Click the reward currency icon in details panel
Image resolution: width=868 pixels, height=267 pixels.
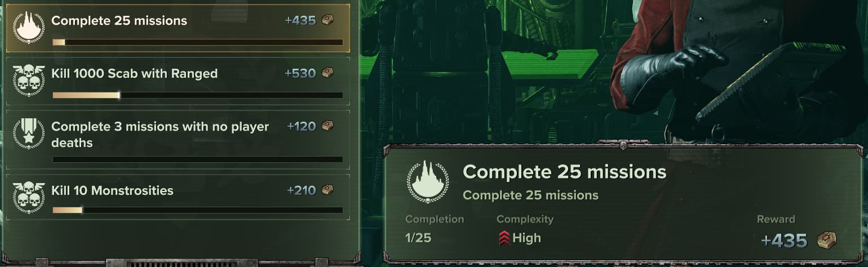click(827, 241)
